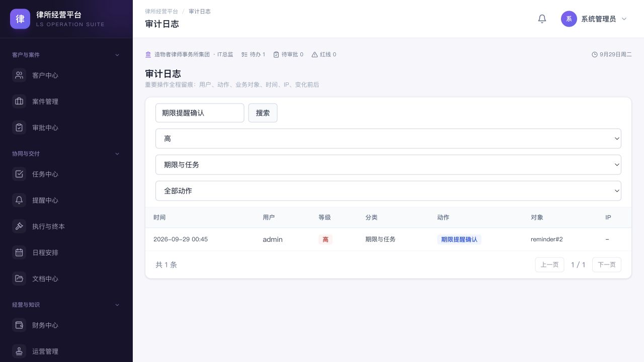Image resolution: width=644 pixels, height=362 pixels.
Task: Go to 客户中心 in sidebar
Action: pyautogui.click(x=66, y=75)
